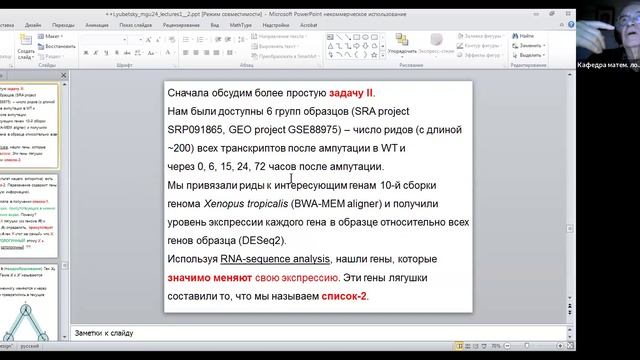The height and width of the screenshot is (360, 640).
Task: Click the Восстановить (Reset) slide button
Action: 57,46
